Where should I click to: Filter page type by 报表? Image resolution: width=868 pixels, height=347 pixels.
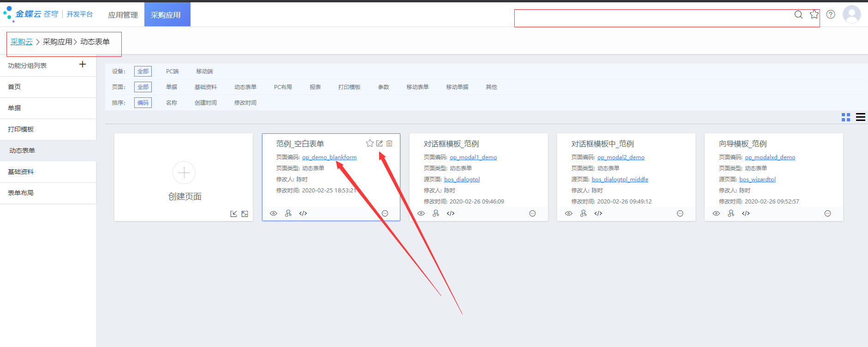315,87
